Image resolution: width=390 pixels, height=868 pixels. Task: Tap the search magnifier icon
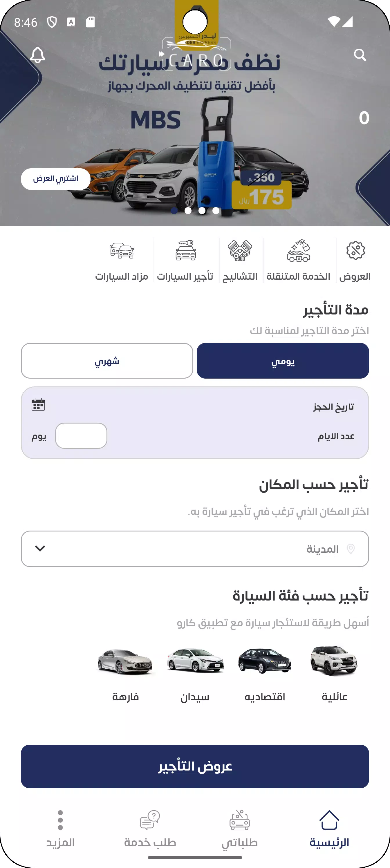pyautogui.click(x=360, y=55)
